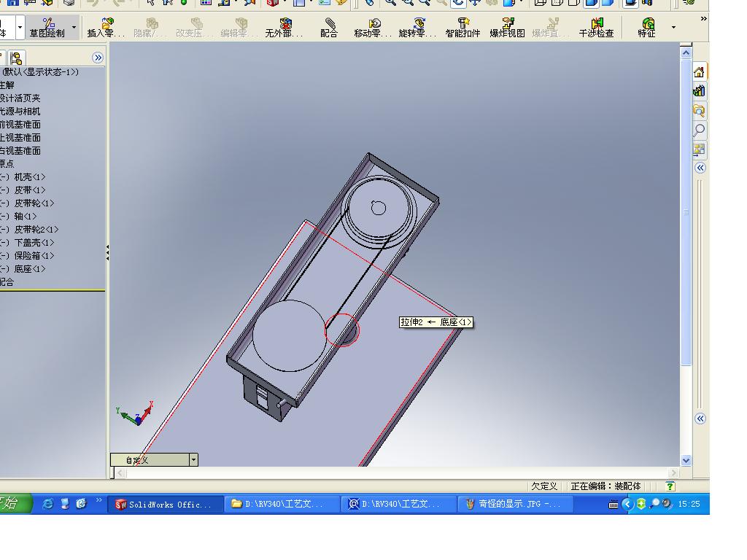
Task: Open the 自定义 view orientation dropdown
Action: pos(193,460)
